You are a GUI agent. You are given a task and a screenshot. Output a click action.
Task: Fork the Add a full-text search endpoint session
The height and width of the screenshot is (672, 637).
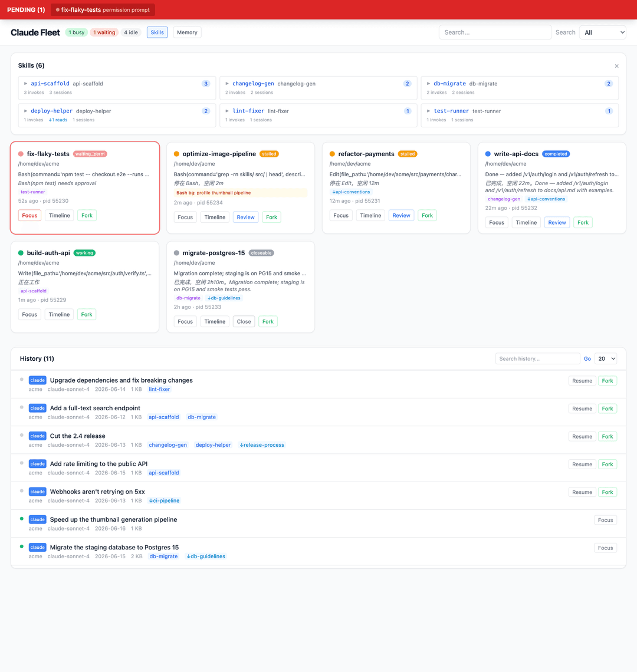click(x=608, y=409)
